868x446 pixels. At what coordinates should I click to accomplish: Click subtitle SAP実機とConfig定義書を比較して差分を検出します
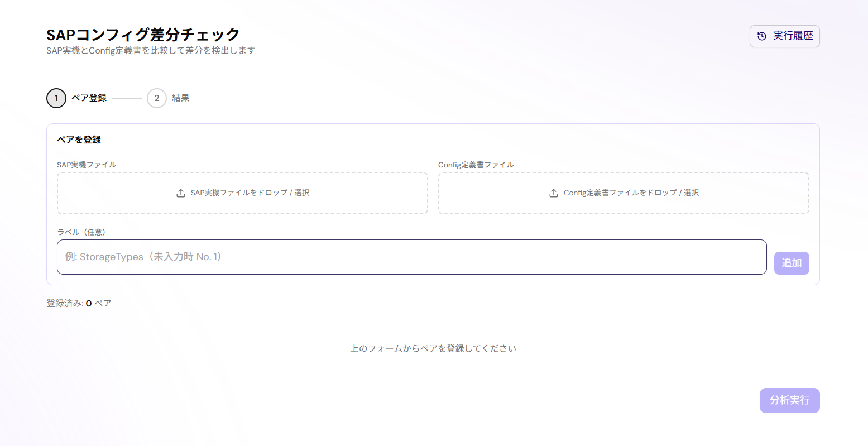pyautogui.click(x=151, y=51)
